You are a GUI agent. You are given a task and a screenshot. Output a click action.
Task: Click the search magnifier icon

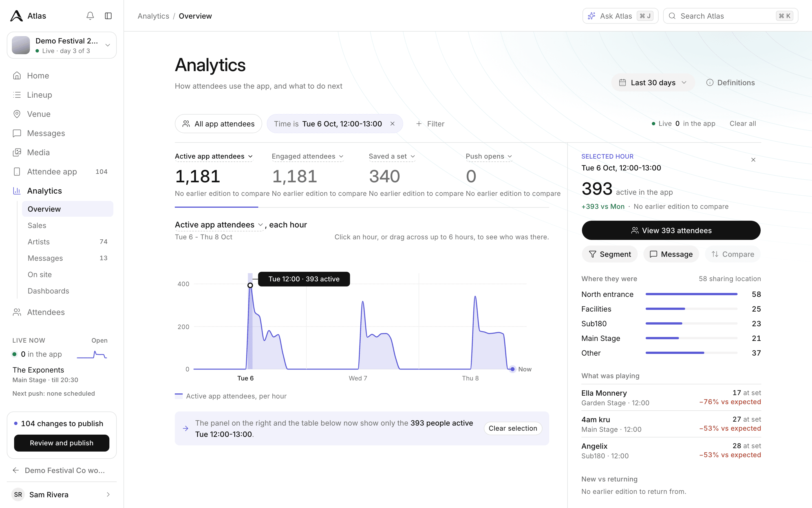(x=672, y=16)
